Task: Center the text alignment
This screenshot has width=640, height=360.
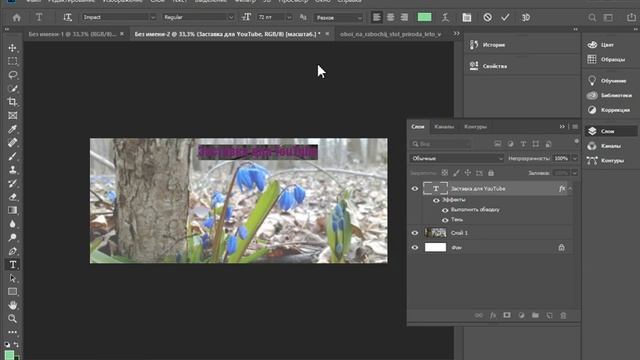Action: (x=391, y=18)
